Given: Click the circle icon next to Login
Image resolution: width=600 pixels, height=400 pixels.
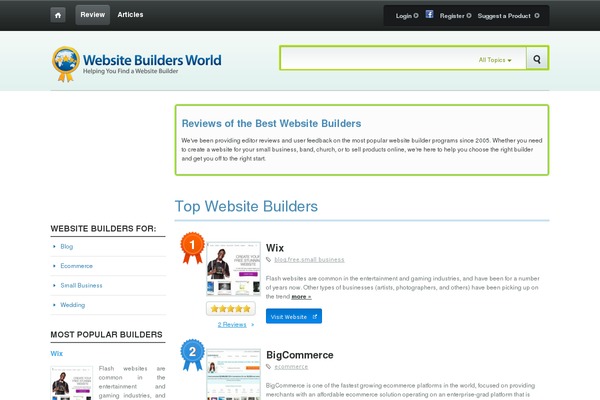Looking at the screenshot, I should (x=416, y=16).
